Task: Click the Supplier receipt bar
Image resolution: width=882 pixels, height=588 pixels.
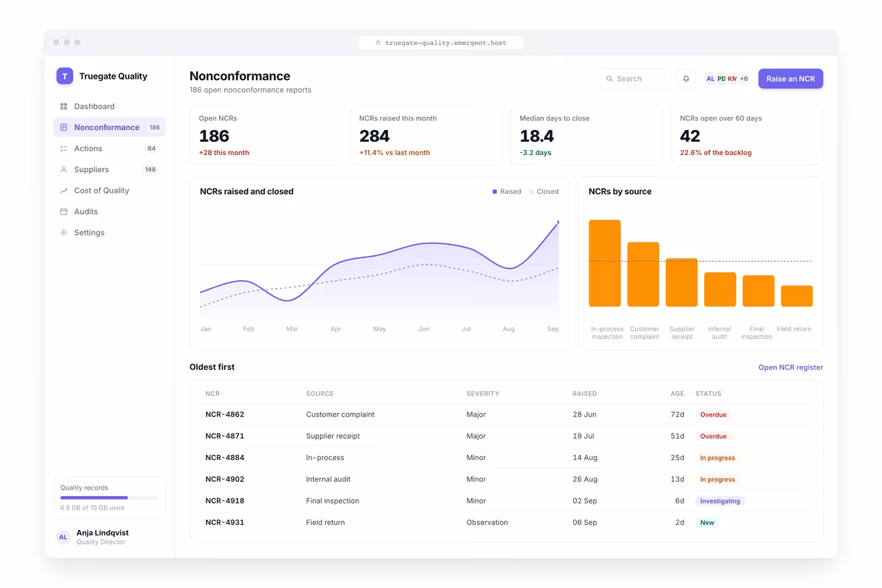Action: (681, 282)
